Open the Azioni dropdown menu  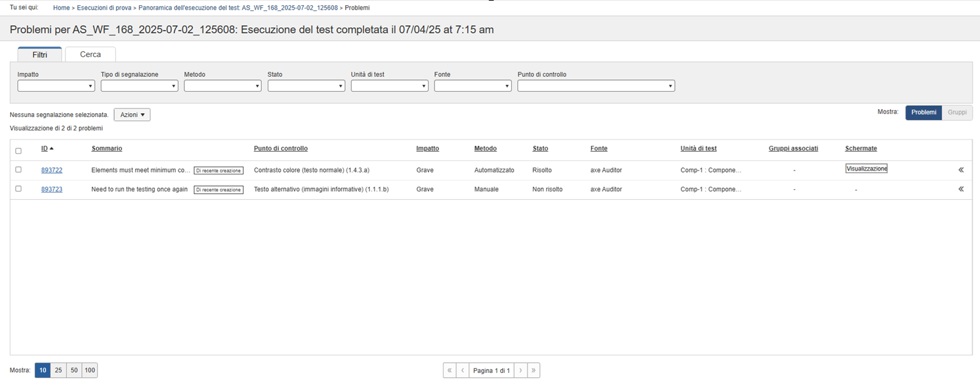click(132, 114)
